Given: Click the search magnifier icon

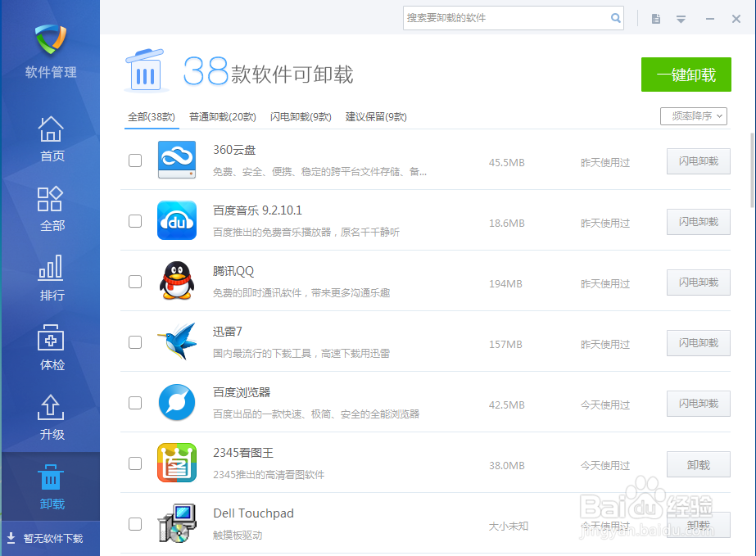Looking at the screenshot, I should pos(616,18).
